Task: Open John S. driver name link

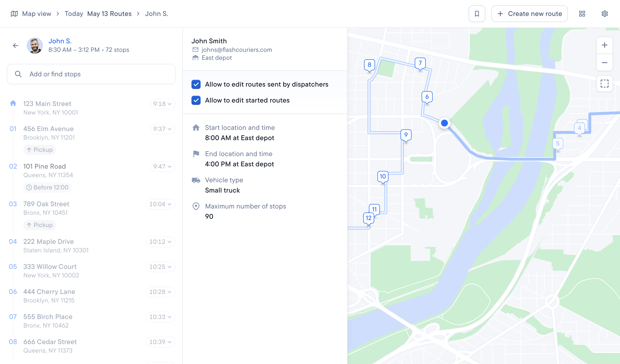Action: 60,41
